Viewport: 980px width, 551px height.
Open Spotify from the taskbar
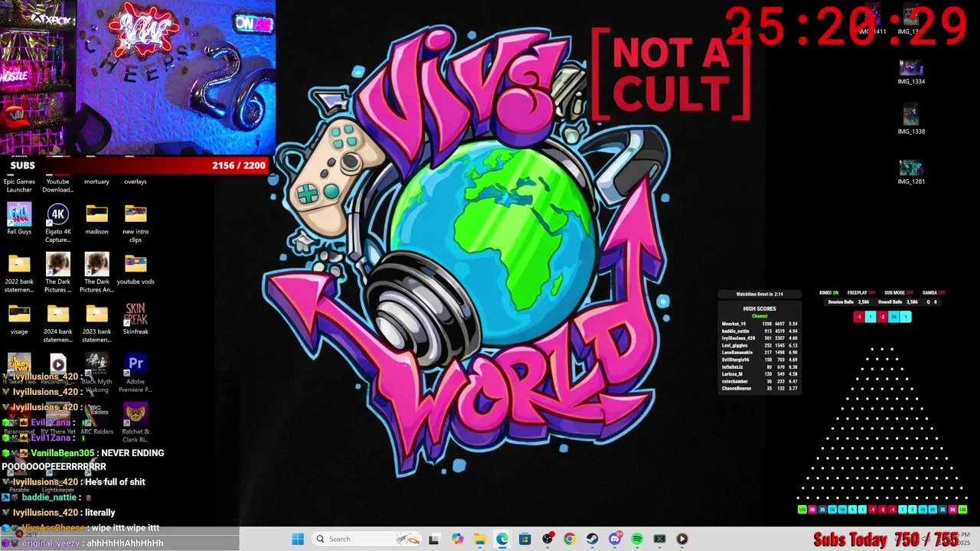pos(637,539)
